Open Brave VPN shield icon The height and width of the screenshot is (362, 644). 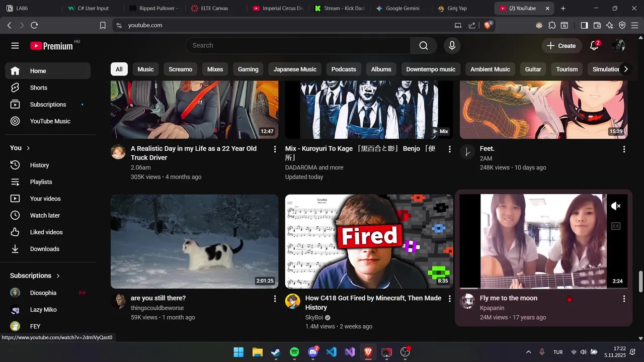coord(622,25)
